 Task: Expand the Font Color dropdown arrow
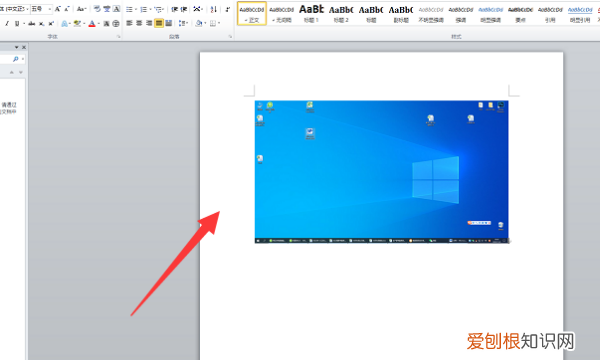98,24
